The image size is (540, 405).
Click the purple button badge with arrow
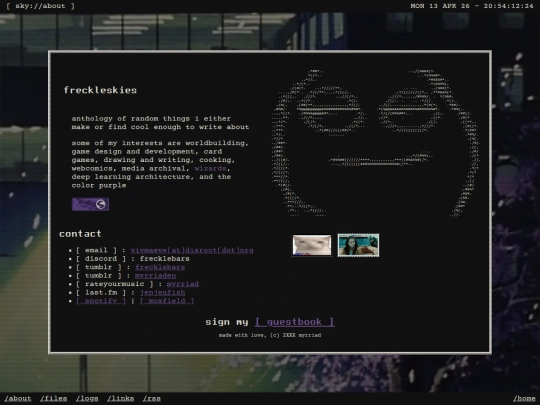pos(90,204)
